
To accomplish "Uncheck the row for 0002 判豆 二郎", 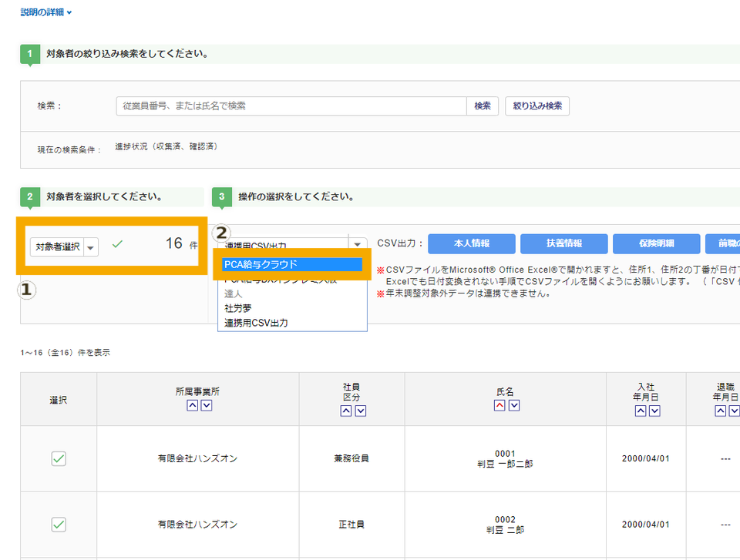I will [x=59, y=525].
